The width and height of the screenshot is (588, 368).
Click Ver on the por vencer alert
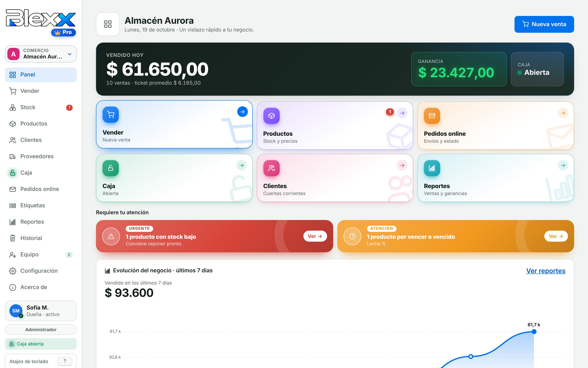[556, 236]
